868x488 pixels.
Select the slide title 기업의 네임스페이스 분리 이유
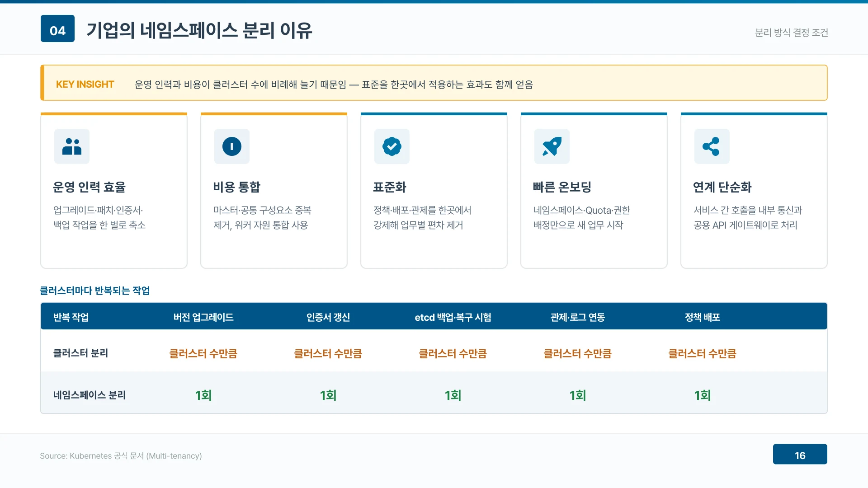tap(199, 30)
